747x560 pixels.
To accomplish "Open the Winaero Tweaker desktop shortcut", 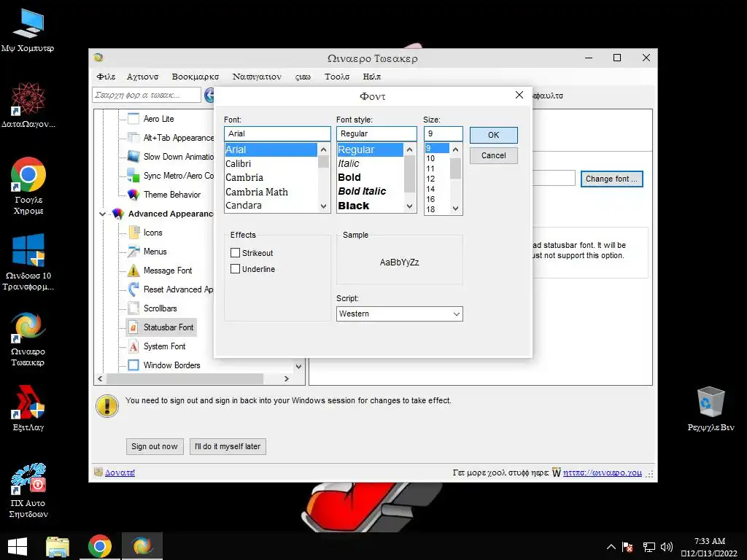I will pyautogui.click(x=28, y=339).
